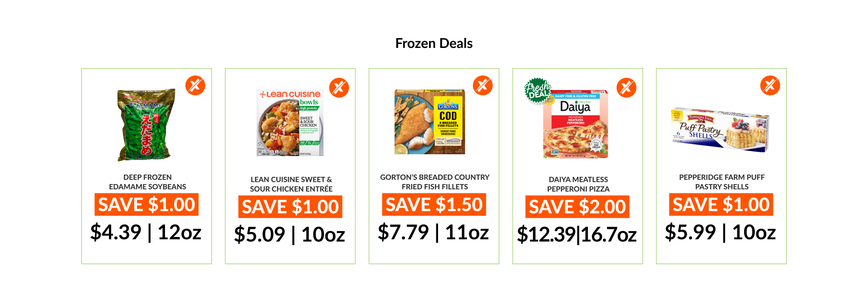The width and height of the screenshot is (868, 303).
Task: Click the Save $2.00 badge
Action: pyautogui.click(x=577, y=207)
